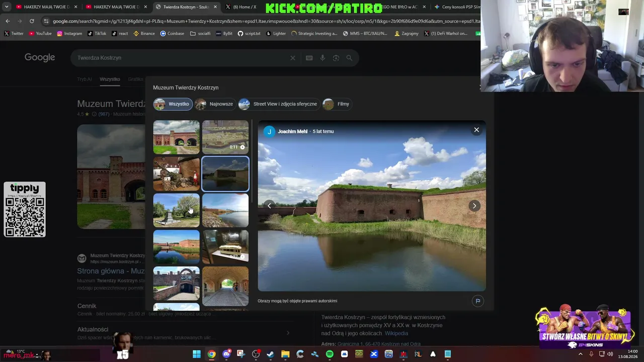Viewport: 644px width, 362px height.
Task: Open the Wikipedia link in the description
Action: pos(396,333)
